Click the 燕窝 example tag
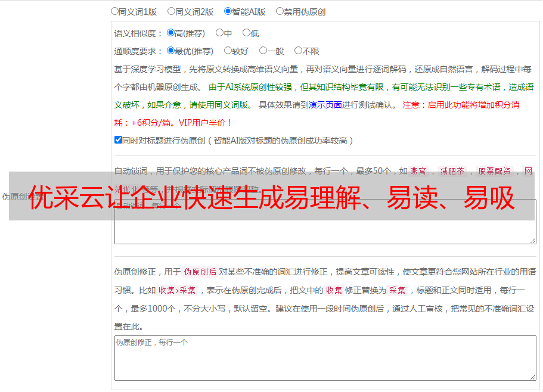The width and height of the screenshot is (543, 392). (x=418, y=171)
